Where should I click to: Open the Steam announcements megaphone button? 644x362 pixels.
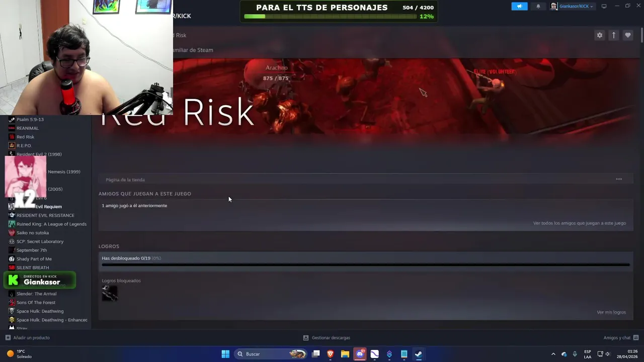[519, 7]
